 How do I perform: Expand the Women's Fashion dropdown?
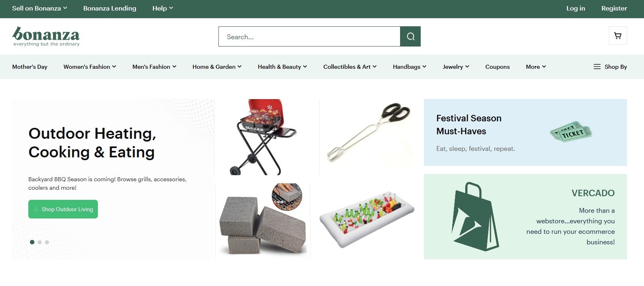pyautogui.click(x=90, y=67)
